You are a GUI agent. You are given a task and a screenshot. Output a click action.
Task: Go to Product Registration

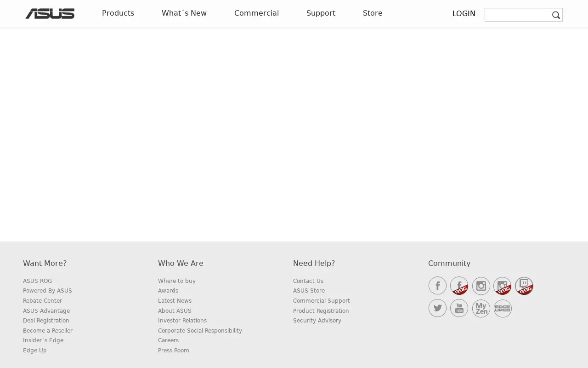321,311
